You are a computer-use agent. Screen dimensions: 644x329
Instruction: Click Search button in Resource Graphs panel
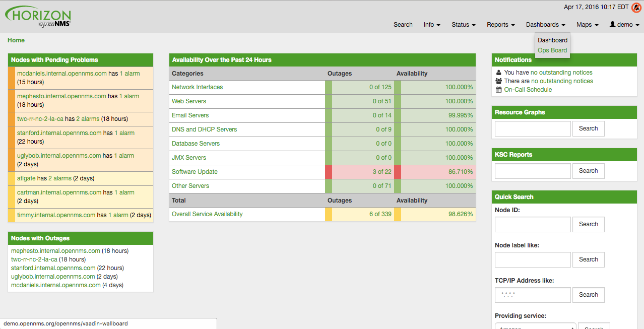pyautogui.click(x=588, y=128)
